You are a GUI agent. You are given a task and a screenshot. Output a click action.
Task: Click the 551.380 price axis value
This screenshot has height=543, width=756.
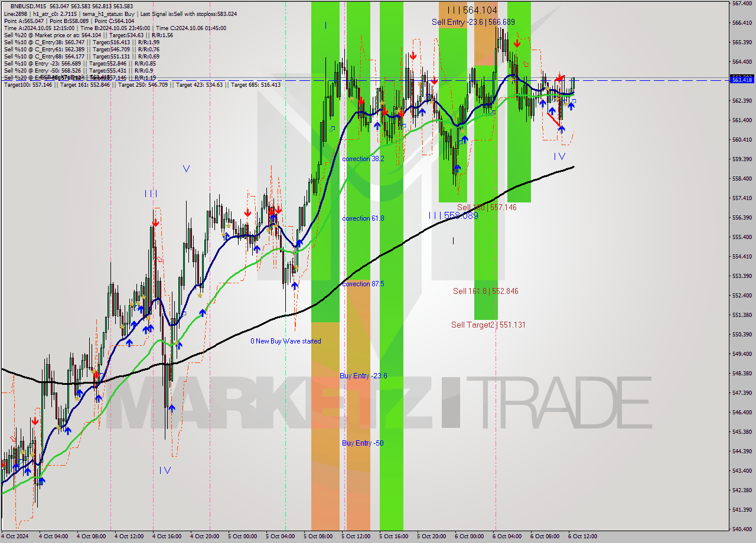(x=742, y=315)
